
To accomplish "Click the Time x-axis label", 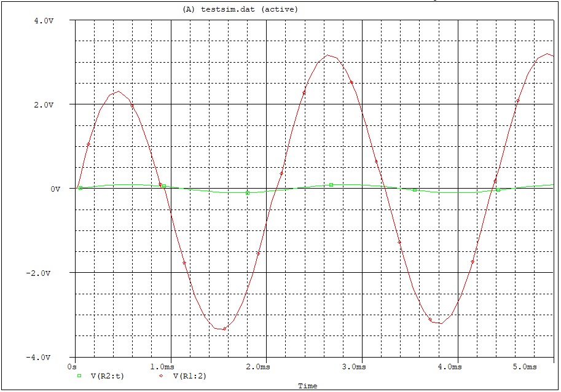I will coord(307,386).
